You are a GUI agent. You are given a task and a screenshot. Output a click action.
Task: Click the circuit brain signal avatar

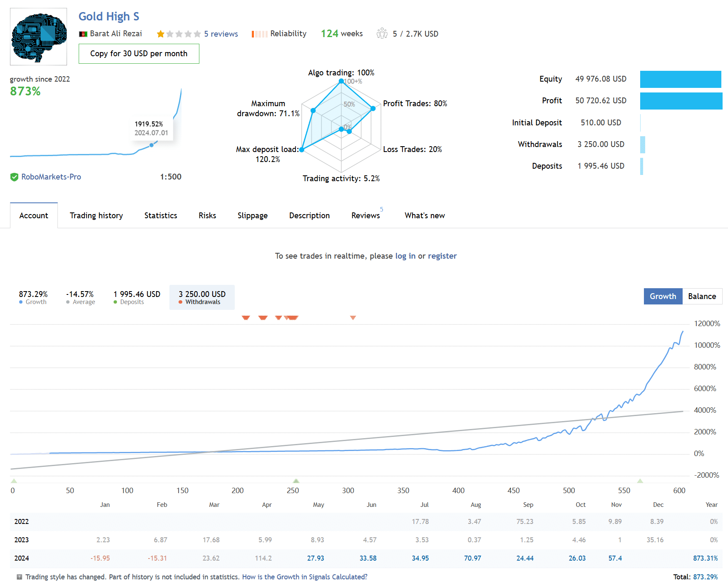click(x=38, y=37)
